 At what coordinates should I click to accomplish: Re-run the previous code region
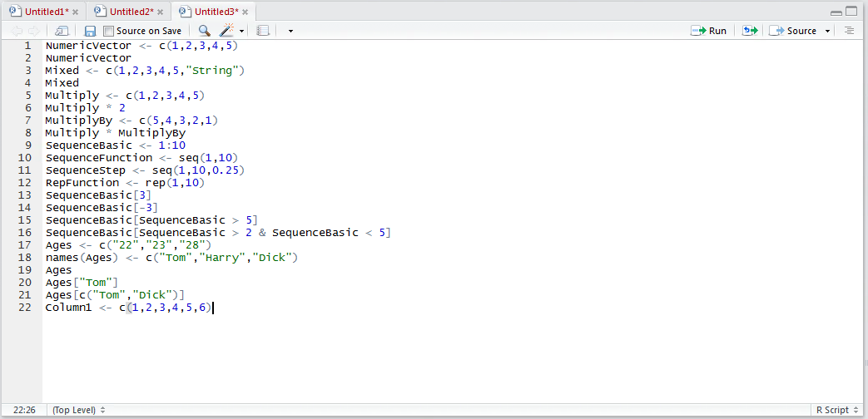(750, 31)
